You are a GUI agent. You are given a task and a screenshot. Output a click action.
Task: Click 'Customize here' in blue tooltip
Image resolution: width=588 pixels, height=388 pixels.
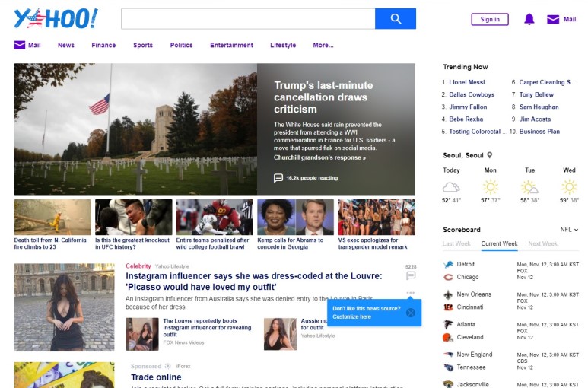pos(351,316)
